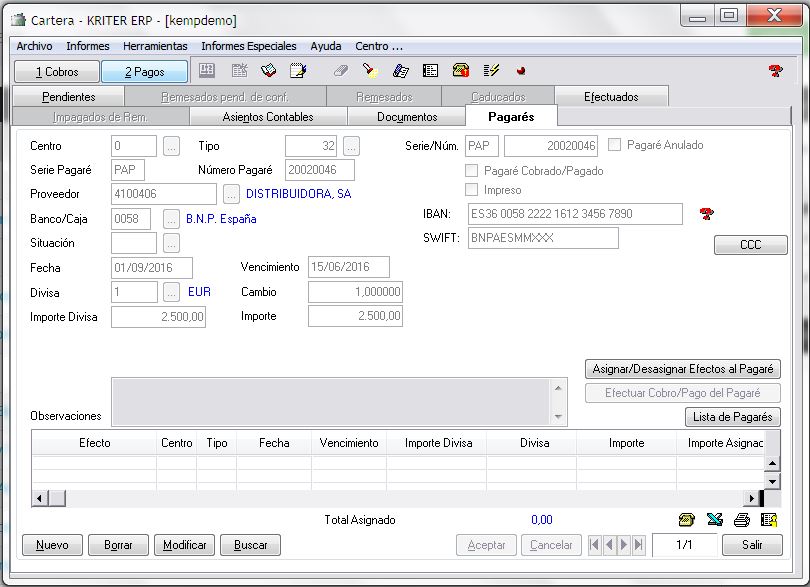Click the SWIFT input field
The width and height of the screenshot is (810, 587).
543,238
